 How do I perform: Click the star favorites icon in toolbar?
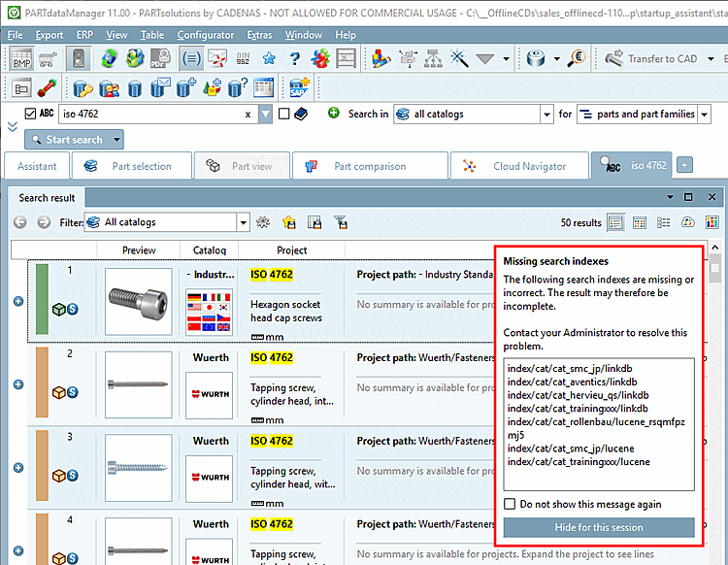(269, 59)
